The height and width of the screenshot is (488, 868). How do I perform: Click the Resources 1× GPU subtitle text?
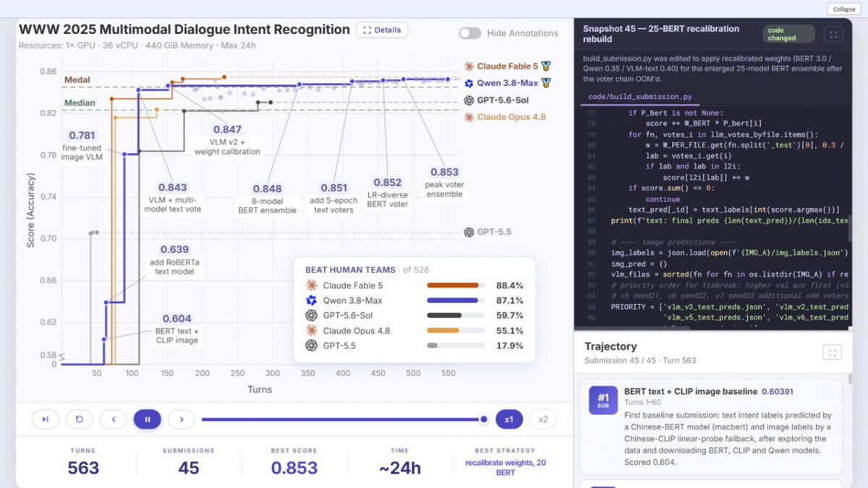click(137, 46)
